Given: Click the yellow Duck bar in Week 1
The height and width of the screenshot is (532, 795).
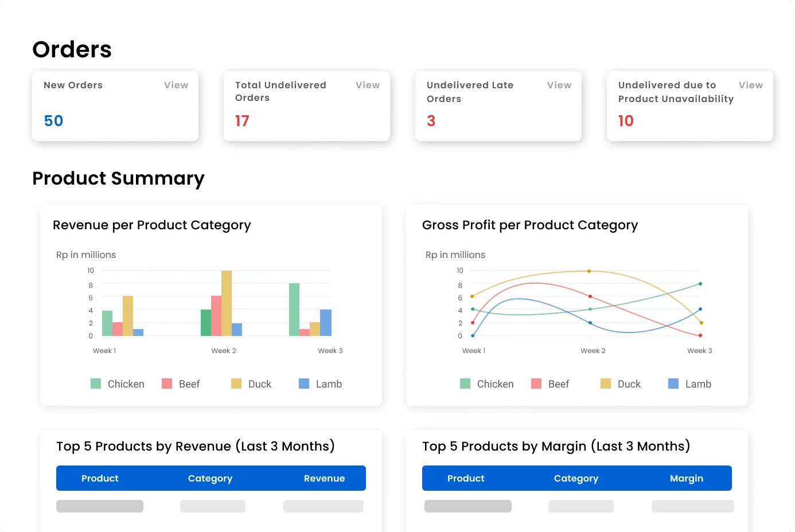Looking at the screenshot, I should 128,316.
